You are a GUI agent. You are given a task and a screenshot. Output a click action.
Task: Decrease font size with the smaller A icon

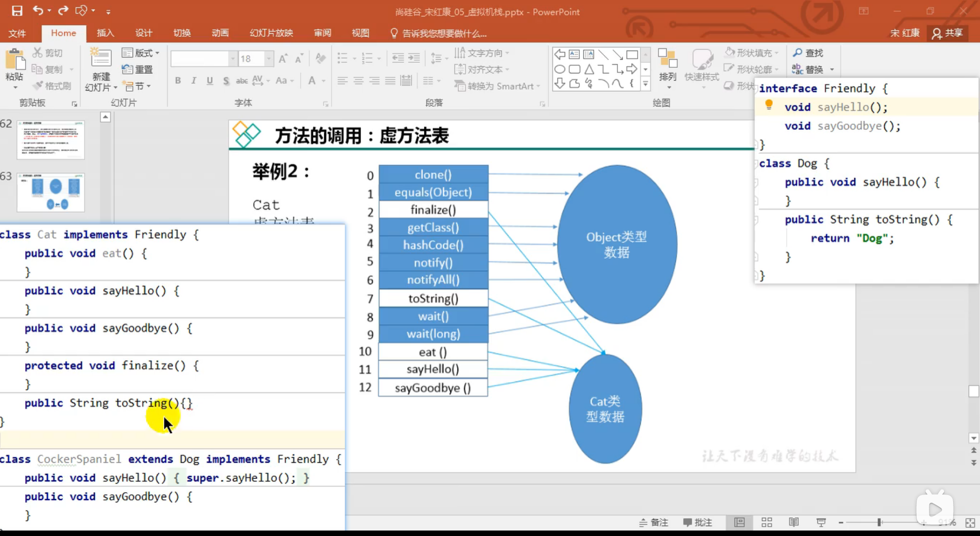pos(299,58)
